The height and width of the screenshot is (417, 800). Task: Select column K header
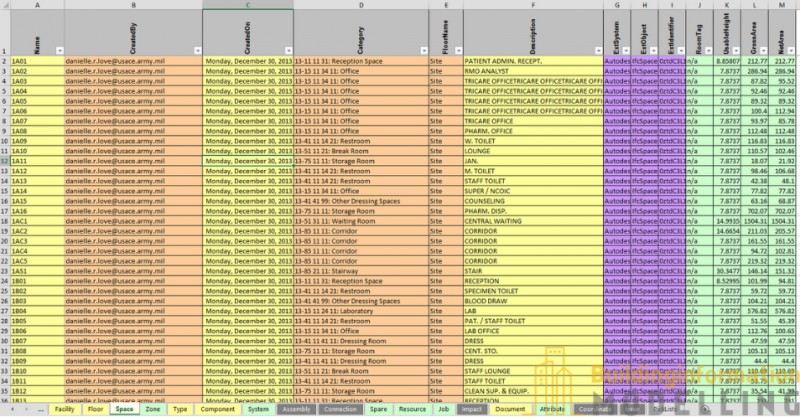tap(727, 5)
